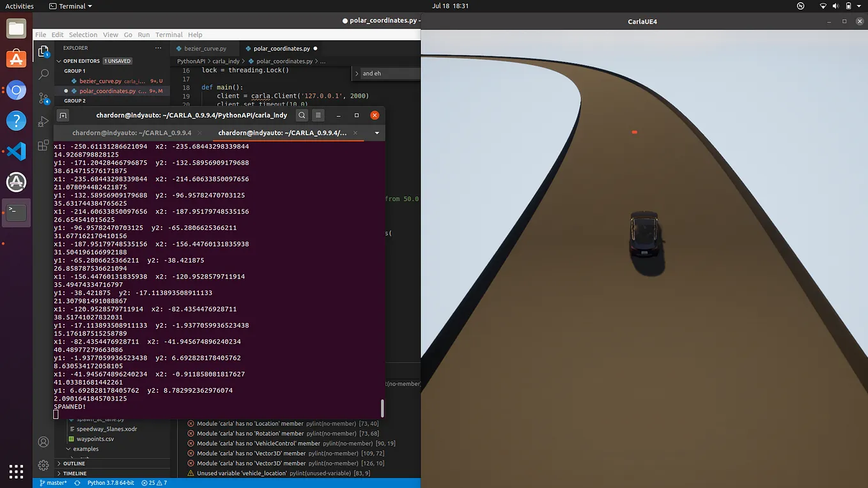Click the search icon in terminal header bar

pos(302,116)
